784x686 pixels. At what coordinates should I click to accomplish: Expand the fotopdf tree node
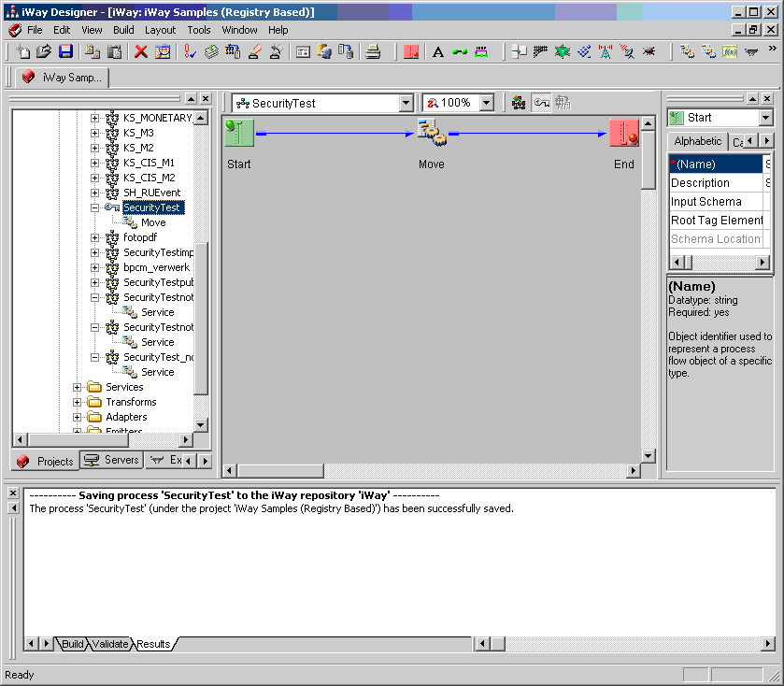coord(94,238)
